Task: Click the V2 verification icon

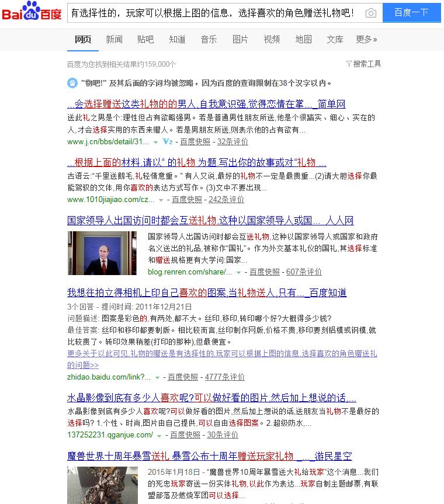Action: [168, 141]
